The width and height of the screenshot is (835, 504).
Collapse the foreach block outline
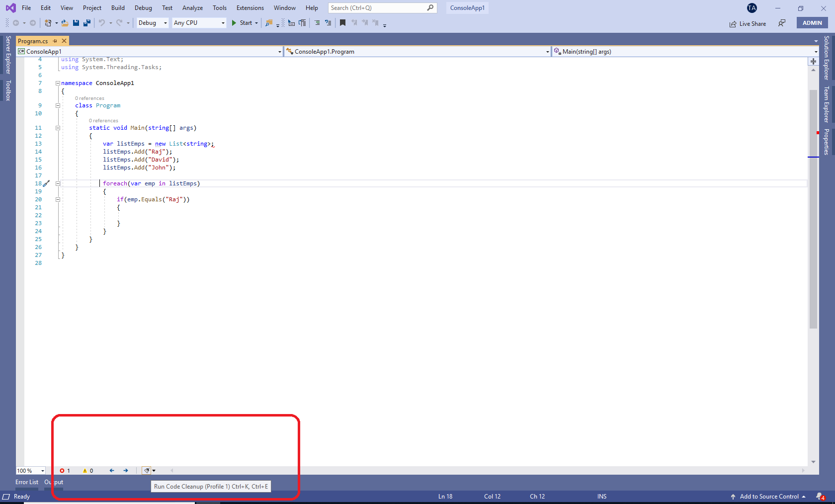[x=58, y=183]
